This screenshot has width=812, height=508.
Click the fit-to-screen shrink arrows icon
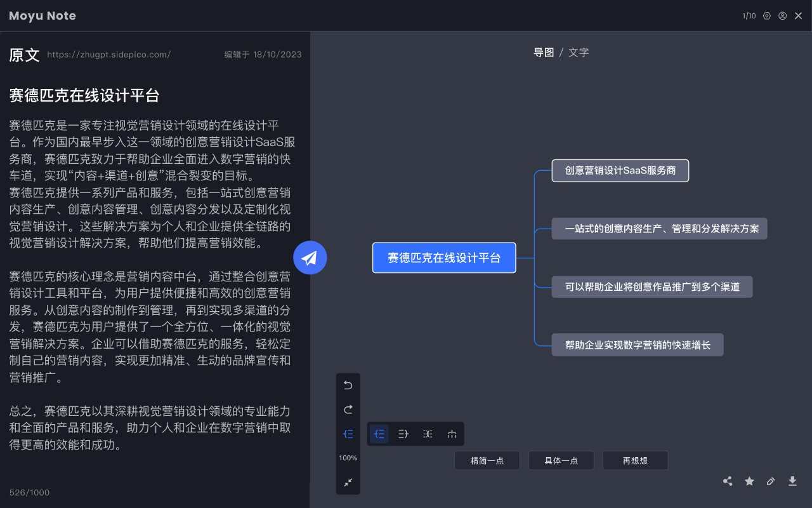pos(348,483)
